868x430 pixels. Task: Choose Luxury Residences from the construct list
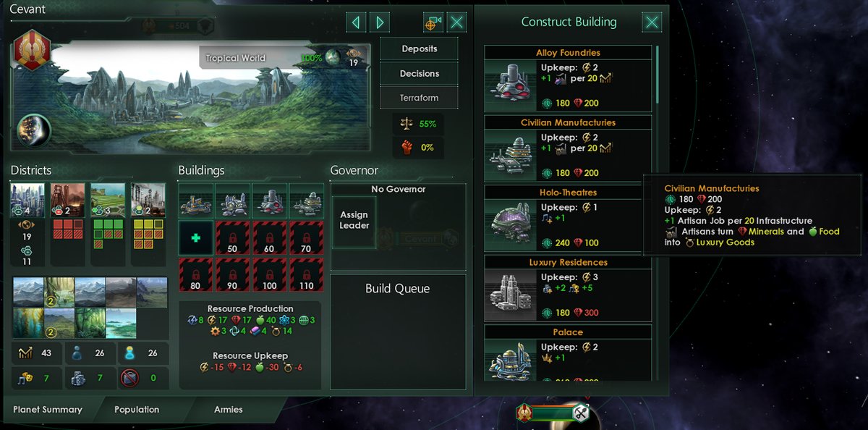point(569,289)
